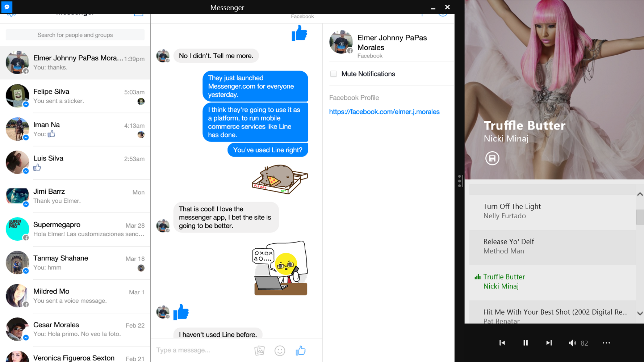Open the Felipe Silva conversation
Screen dimensions: 644x362
tap(75, 96)
